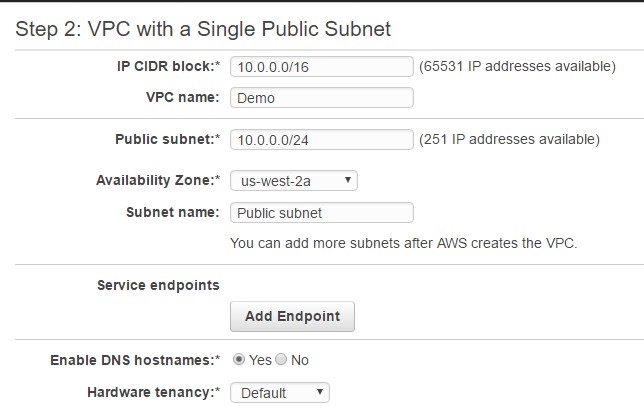Open the Availability Zone dropdown
This screenshot has width=644, height=414.
pyautogui.click(x=294, y=181)
